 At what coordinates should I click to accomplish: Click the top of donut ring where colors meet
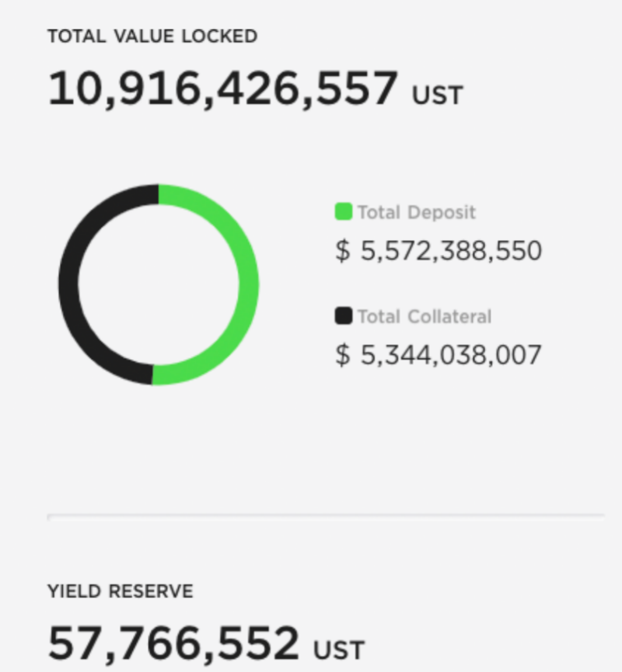(x=159, y=195)
